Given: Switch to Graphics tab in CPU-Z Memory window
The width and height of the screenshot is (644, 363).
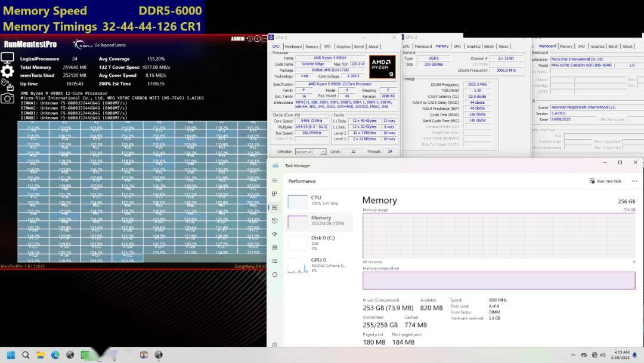Looking at the screenshot, I should pyautogui.click(x=473, y=47).
